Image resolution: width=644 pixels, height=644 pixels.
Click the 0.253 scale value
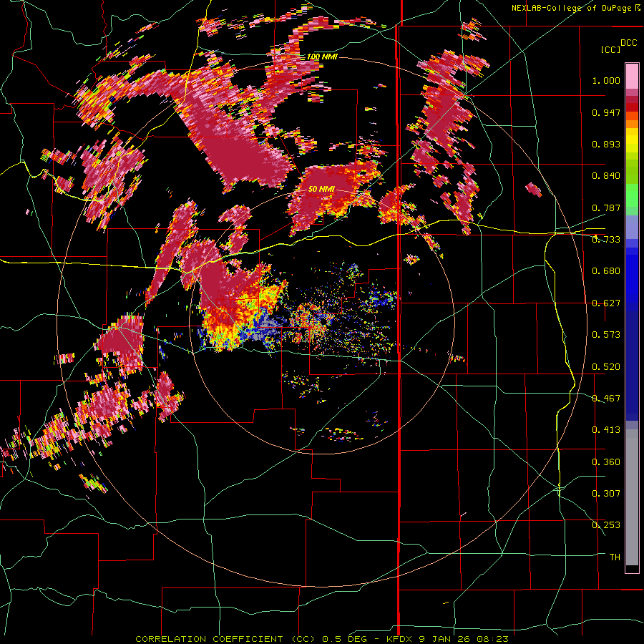606,525
